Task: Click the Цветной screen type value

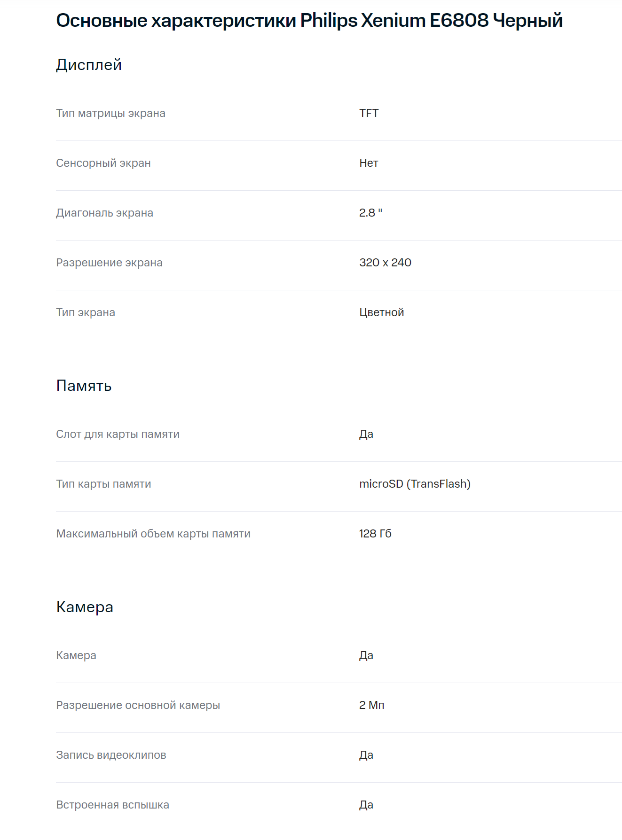Action: pos(381,312)
